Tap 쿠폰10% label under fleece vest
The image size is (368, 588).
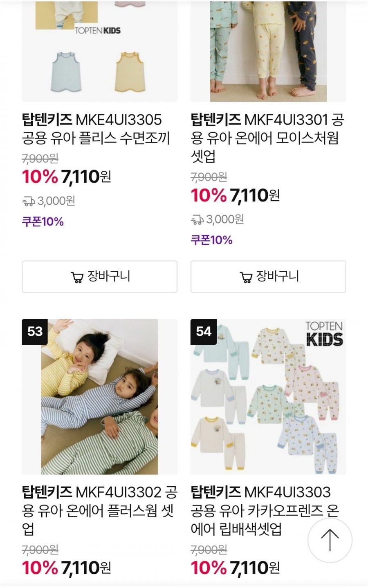43,222
